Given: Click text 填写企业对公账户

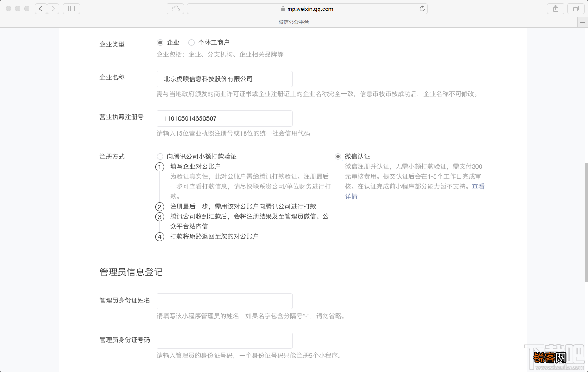Looking at the screenshot, I should [195, 166].
